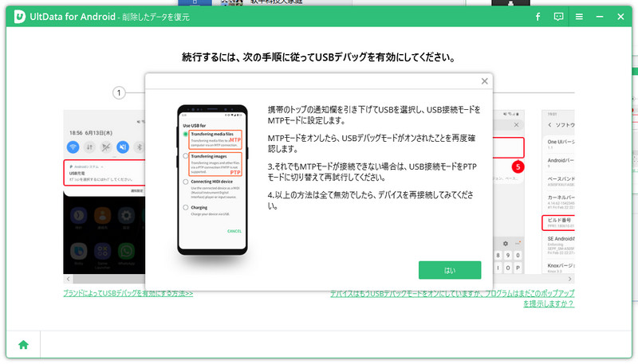Click the ビルド番号 row in guide image

[558, 223]
